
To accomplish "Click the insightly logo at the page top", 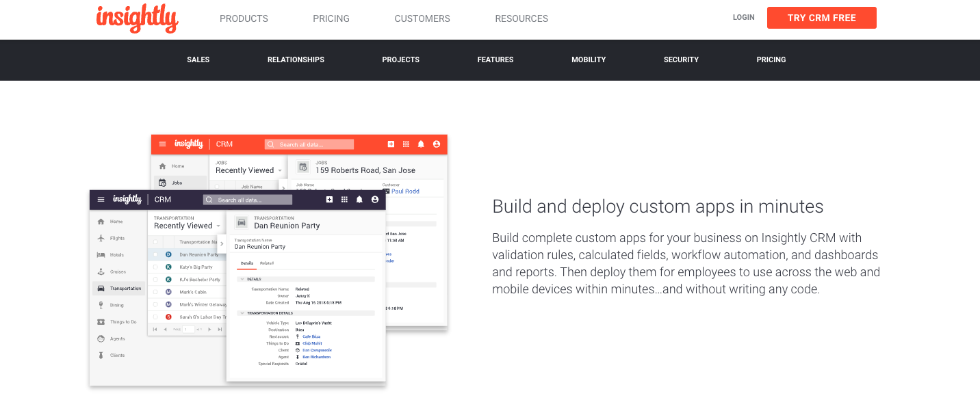I will 138,18.
